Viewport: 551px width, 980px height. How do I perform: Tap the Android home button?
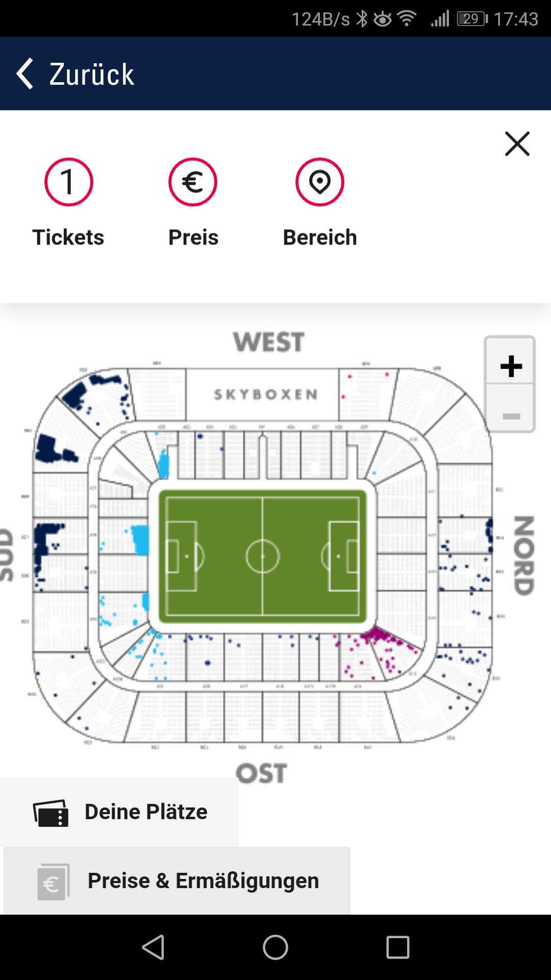pyautogui.click(x=275, y=947)
